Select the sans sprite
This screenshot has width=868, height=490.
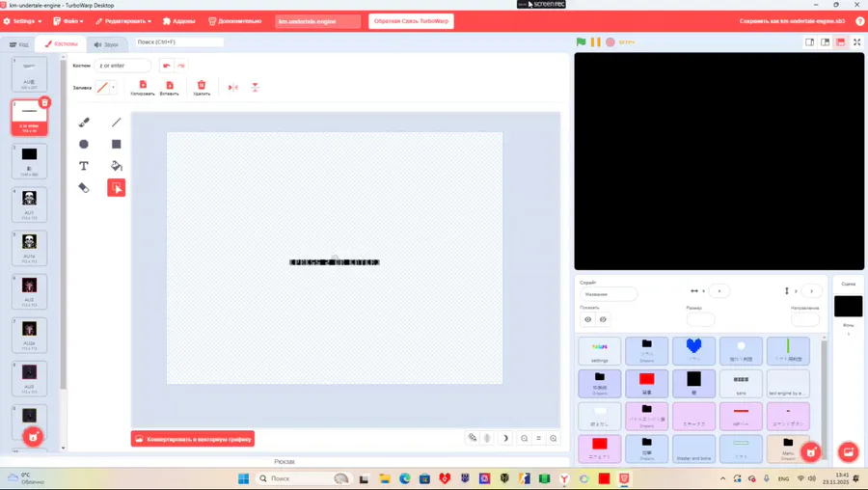coord(741,384)
